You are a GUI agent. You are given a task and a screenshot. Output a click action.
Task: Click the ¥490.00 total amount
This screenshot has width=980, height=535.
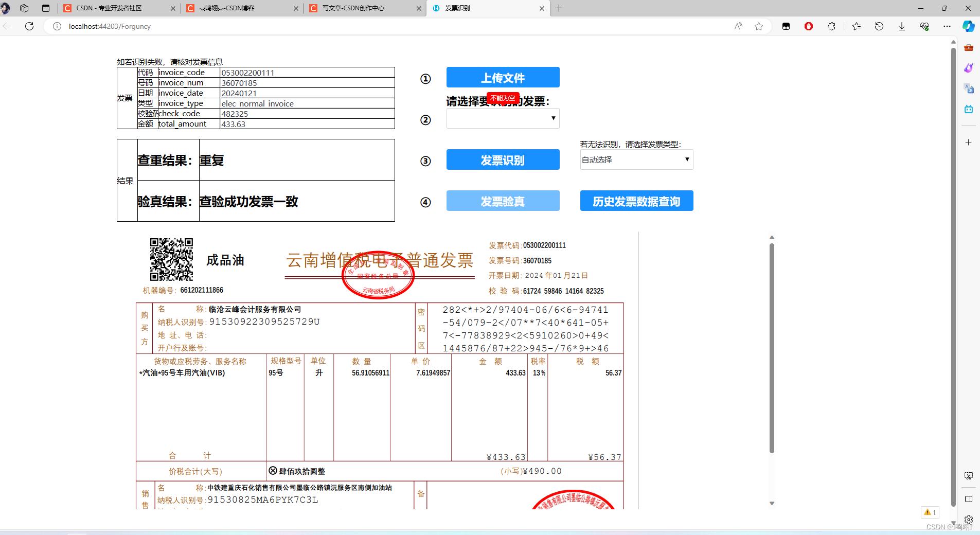[x=543, y=471]
